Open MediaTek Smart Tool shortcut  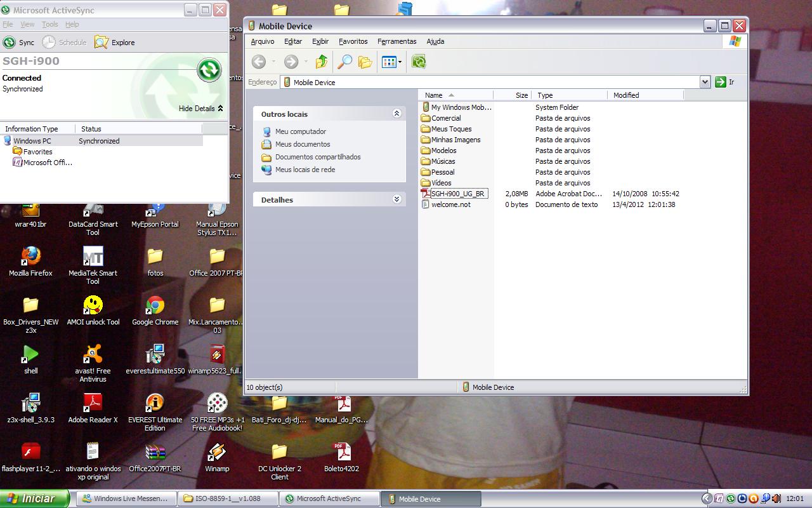coord(93,265)
